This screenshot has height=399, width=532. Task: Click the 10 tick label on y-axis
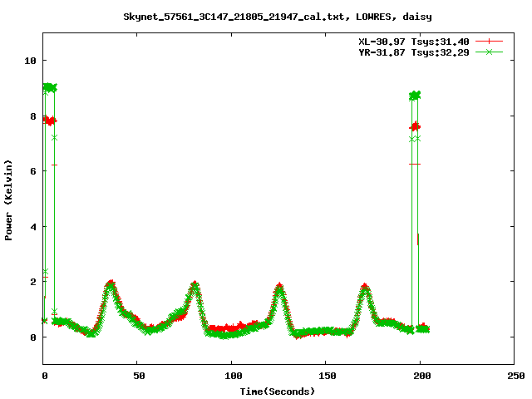(x=31, y=61)
